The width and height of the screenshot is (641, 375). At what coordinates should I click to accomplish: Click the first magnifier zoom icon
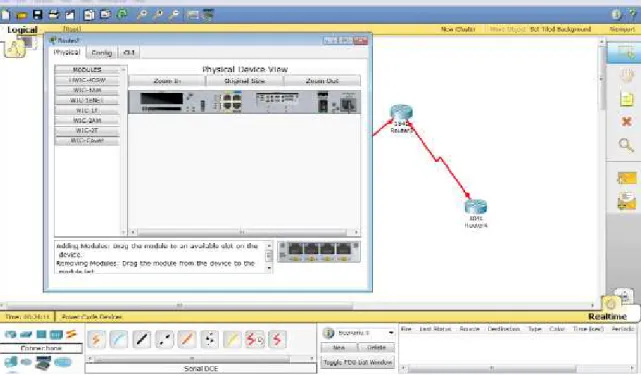click(x=142, y=15)
